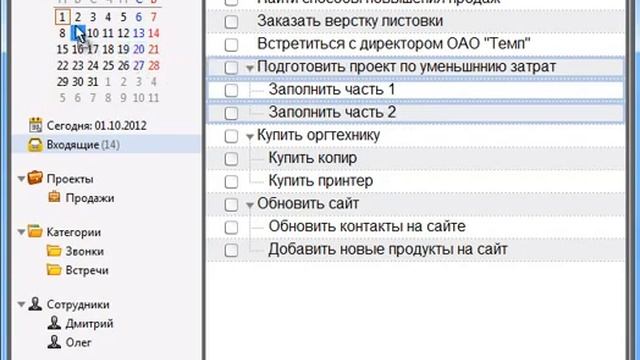
Task: Open the Звонки category
Action: point(84,251)
